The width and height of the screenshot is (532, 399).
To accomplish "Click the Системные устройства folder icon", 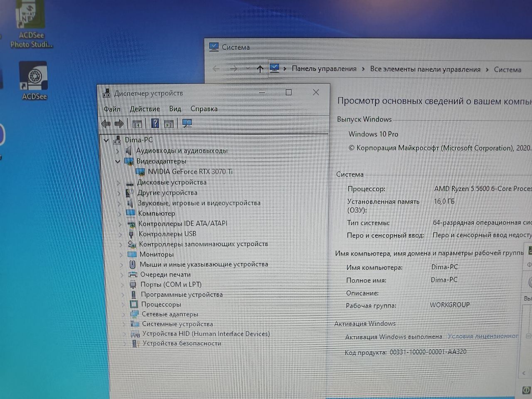I will 135,324.
